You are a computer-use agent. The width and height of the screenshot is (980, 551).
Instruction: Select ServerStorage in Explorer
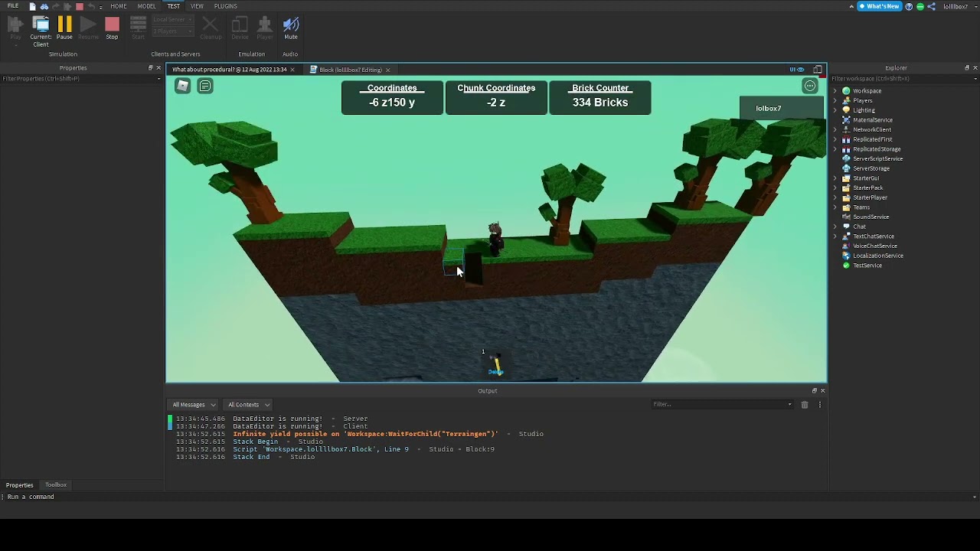click(x=871, y=168)
